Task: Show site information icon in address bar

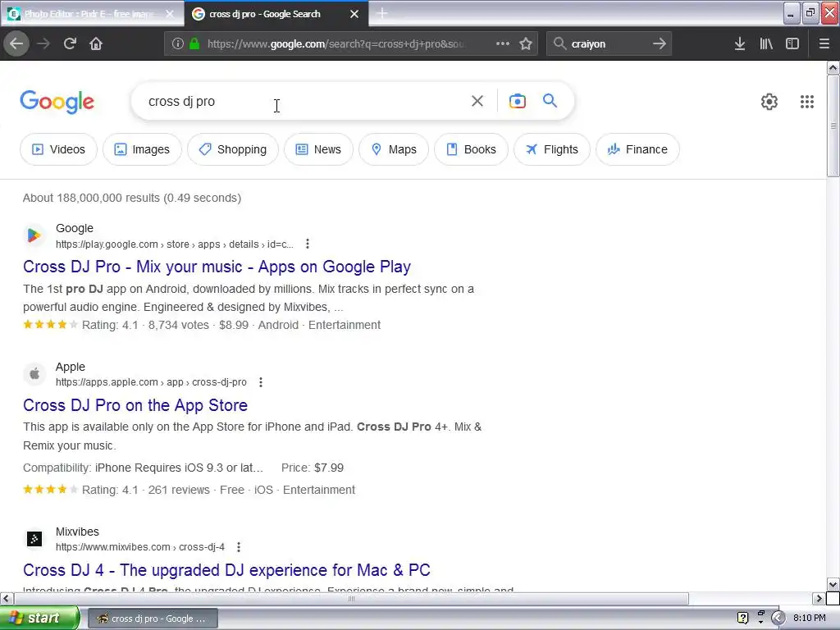Action: pos(178,43)
